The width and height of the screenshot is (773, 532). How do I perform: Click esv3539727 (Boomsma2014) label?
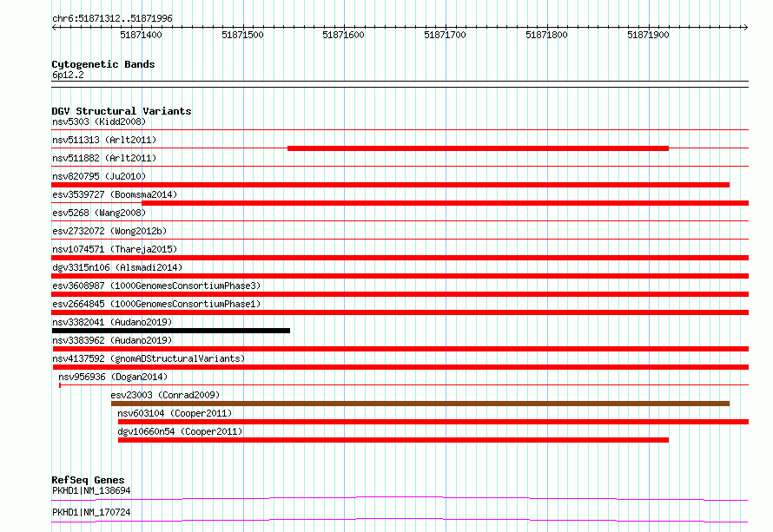(x=115, y=194)
